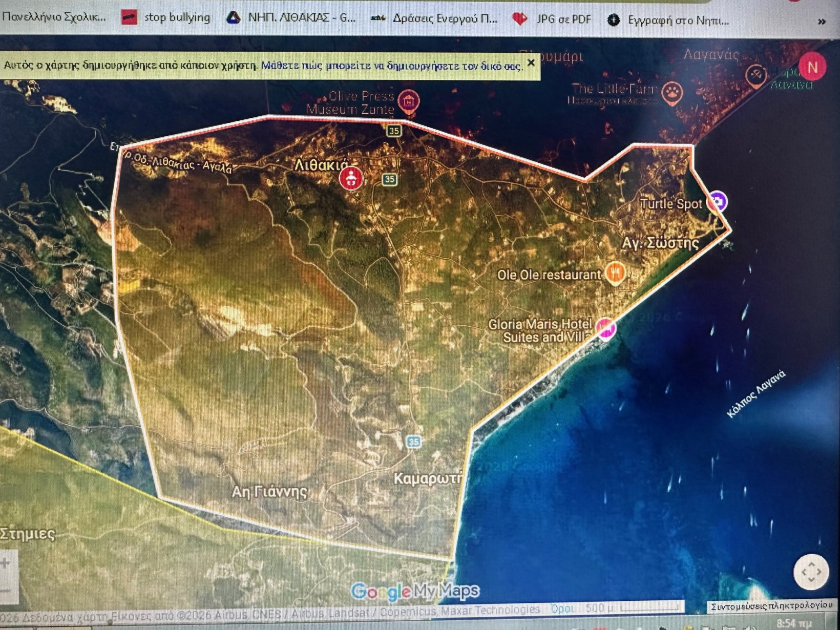Open the ΝΗΠ. ΛΙΘΑΚΙΑΣ Drive bookmark
The width and height of the screenshot is (840, 630).
pos(291,18)
